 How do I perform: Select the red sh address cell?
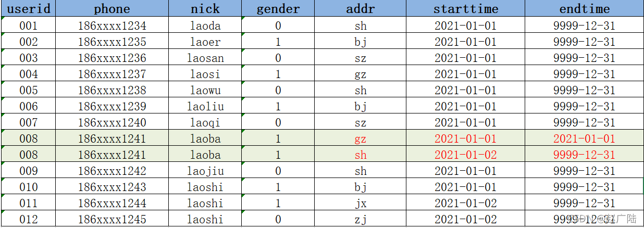(x=361, y=155)
